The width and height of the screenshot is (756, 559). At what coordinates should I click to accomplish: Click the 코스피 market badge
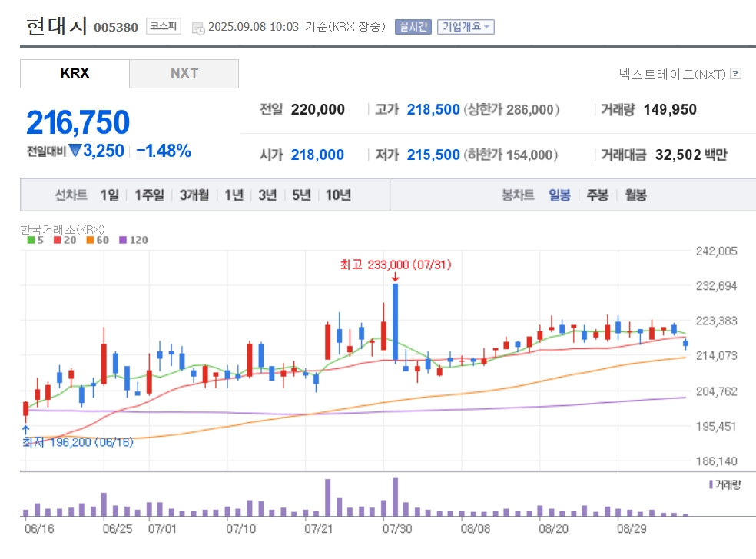[x=164, y=26]
